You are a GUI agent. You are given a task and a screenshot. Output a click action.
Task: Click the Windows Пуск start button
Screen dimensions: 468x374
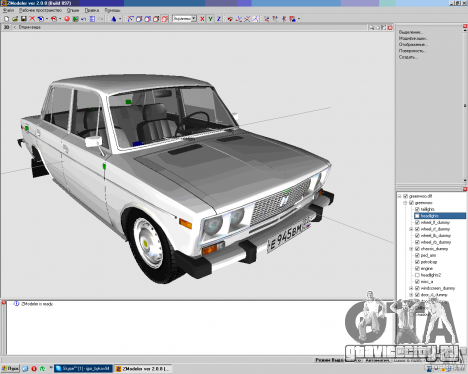click(x=10, y=369)
